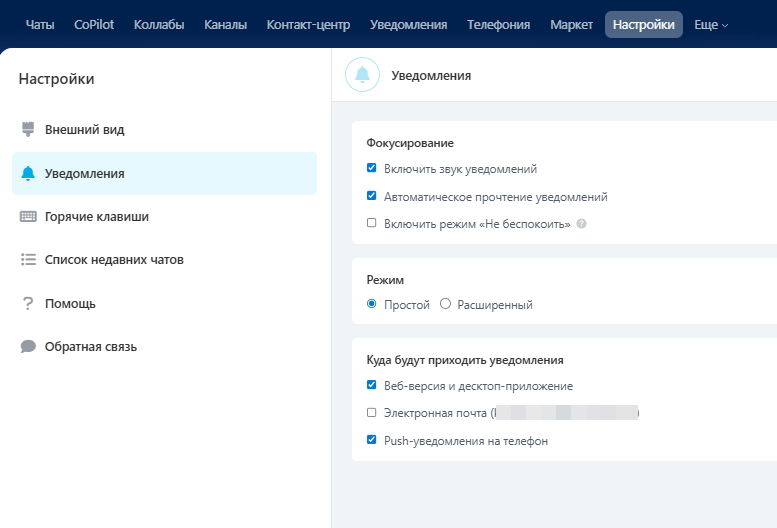Uncheck Автоматическое прочтение уведомлений

[372, 197]
